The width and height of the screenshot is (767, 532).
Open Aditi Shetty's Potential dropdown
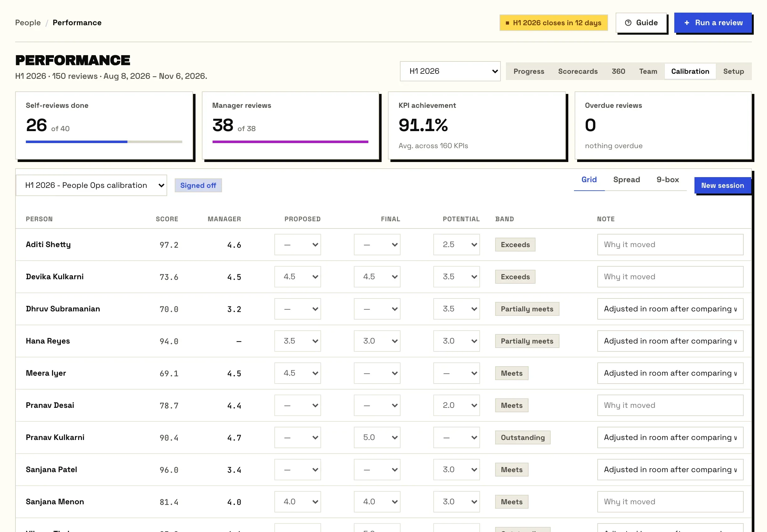click(456, 245)
